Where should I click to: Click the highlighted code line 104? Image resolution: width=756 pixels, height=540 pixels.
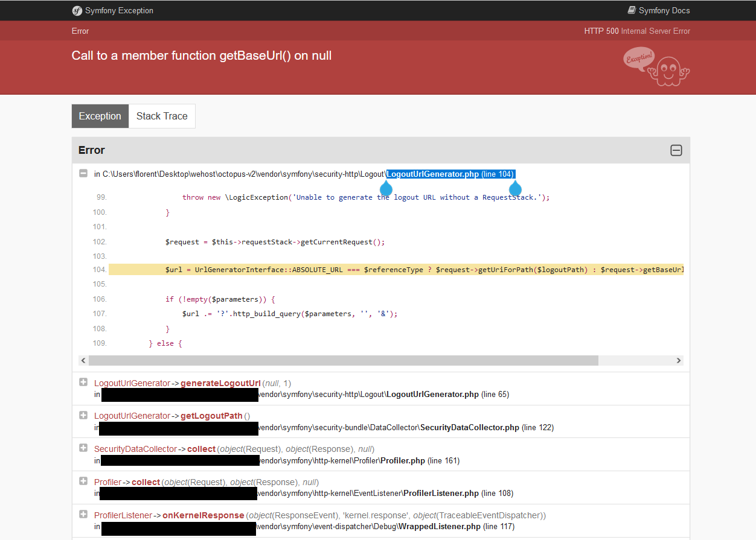coord(396,270)
